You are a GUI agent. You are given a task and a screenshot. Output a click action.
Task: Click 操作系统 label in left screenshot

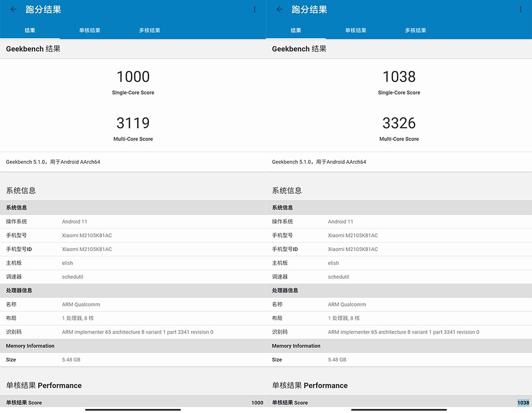pos(16,221)
